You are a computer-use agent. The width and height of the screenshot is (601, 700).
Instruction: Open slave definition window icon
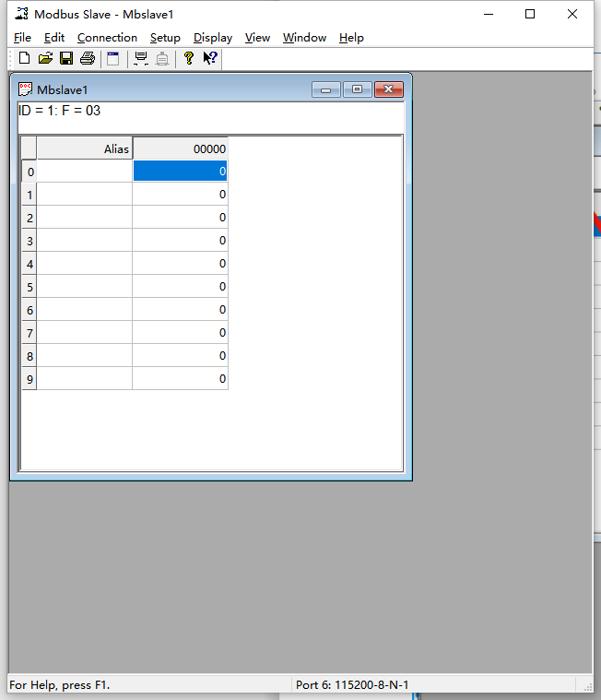click(x=113, y=58)
